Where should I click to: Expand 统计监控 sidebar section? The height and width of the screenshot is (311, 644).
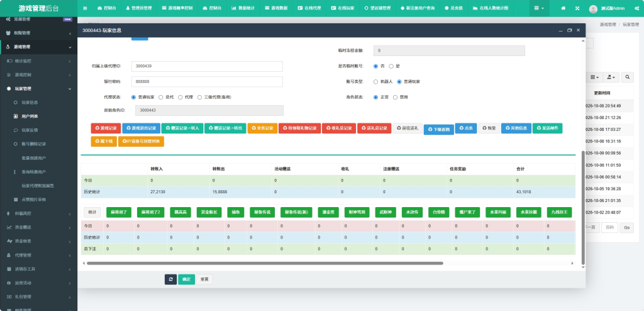[38, 61]
